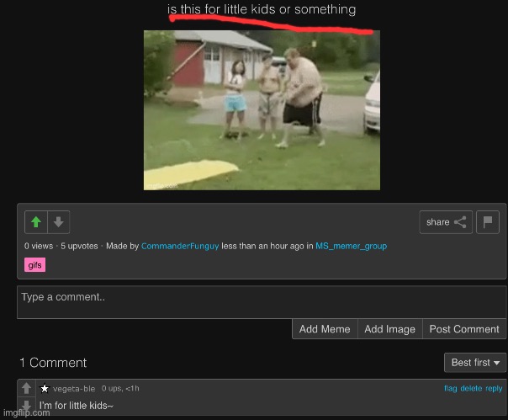Open the vegeta-ble username profile
Viewport: 508px width, 420px height.
(74, 389)
